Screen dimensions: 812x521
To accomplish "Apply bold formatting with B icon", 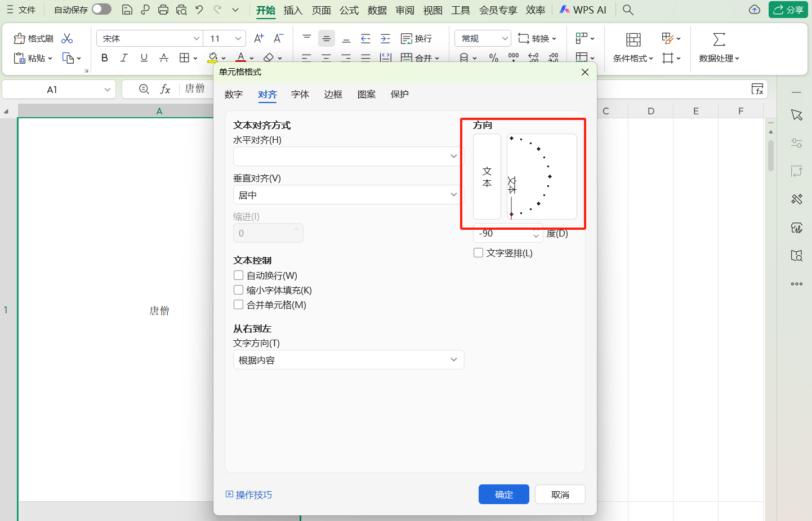I will tap(104, 57).
